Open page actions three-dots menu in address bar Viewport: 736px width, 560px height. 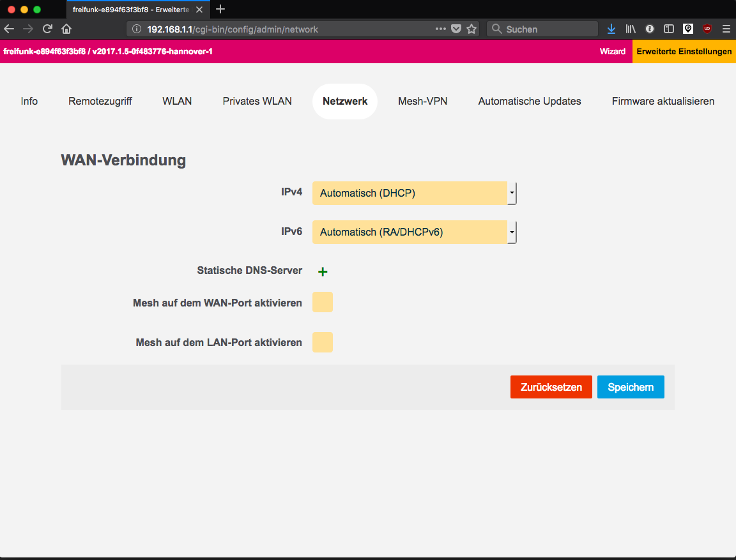(441, 29)
